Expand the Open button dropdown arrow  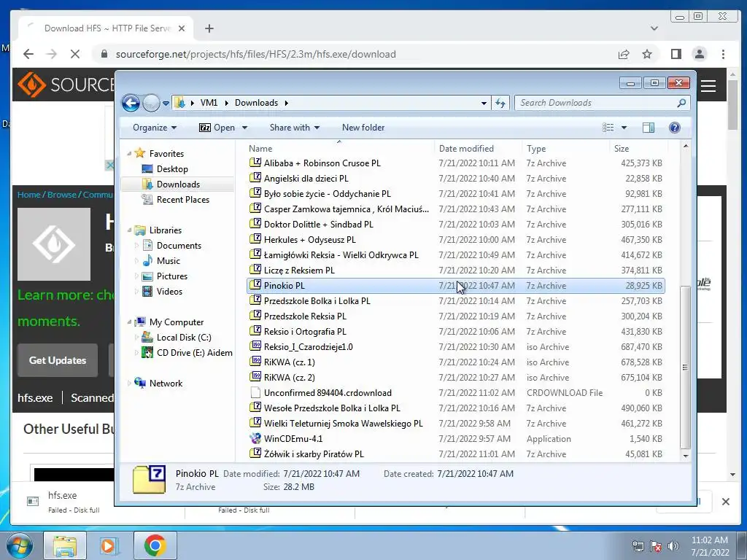245,128
